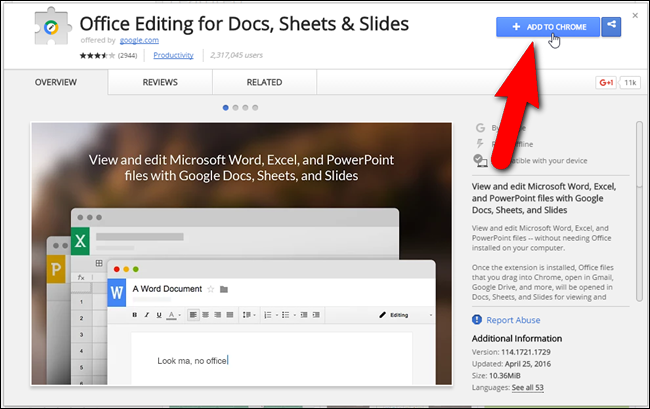Click the Updated April 25, 2016 text
This screenshot has height=409, width=650.
511,364
